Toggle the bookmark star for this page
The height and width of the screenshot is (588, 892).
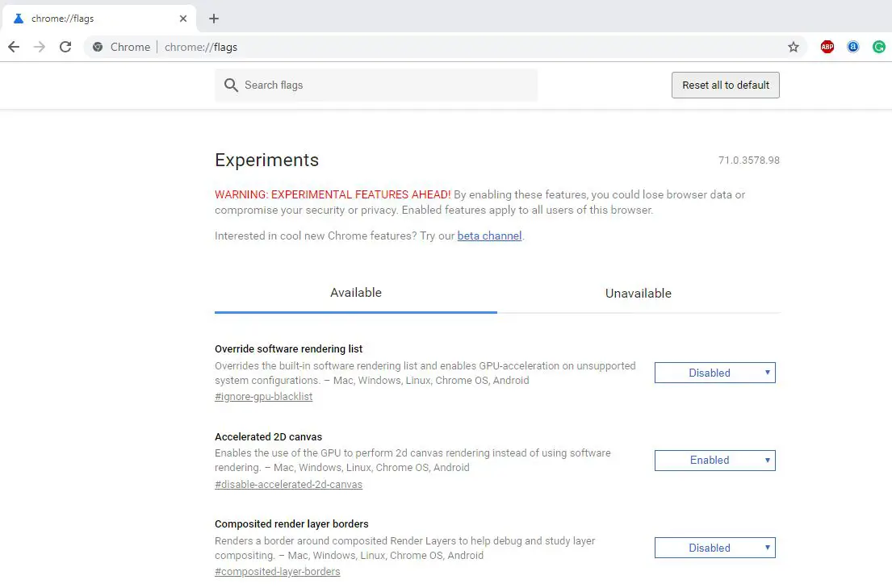coord(794,47)
